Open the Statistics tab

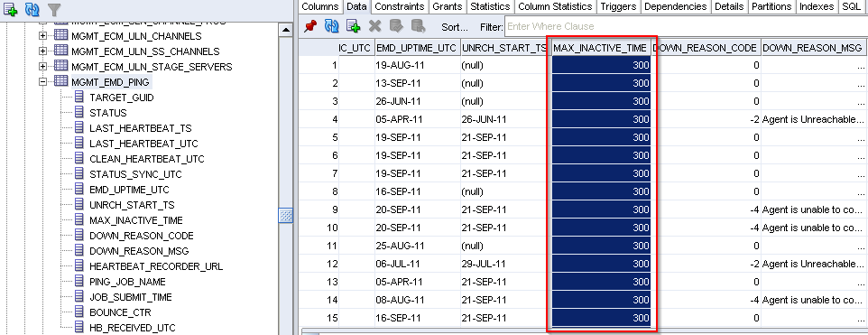[x=490, y=6]
